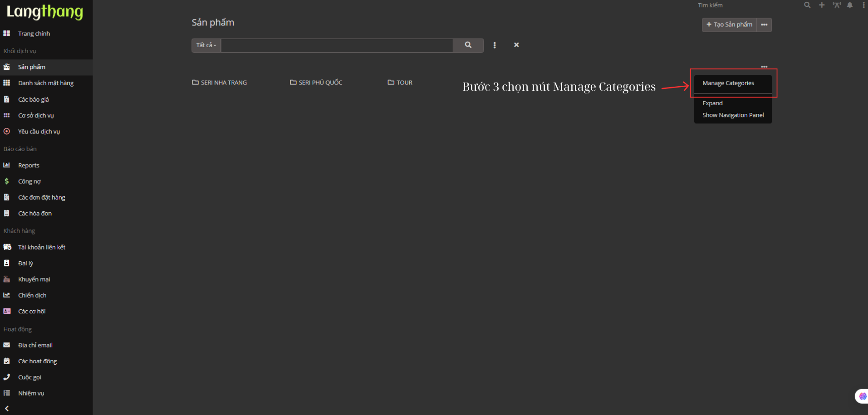Screen dimensions: 868x415
Task: Open the global search icon in top bar
Action: pyautogui.click(x=807, y=5)
